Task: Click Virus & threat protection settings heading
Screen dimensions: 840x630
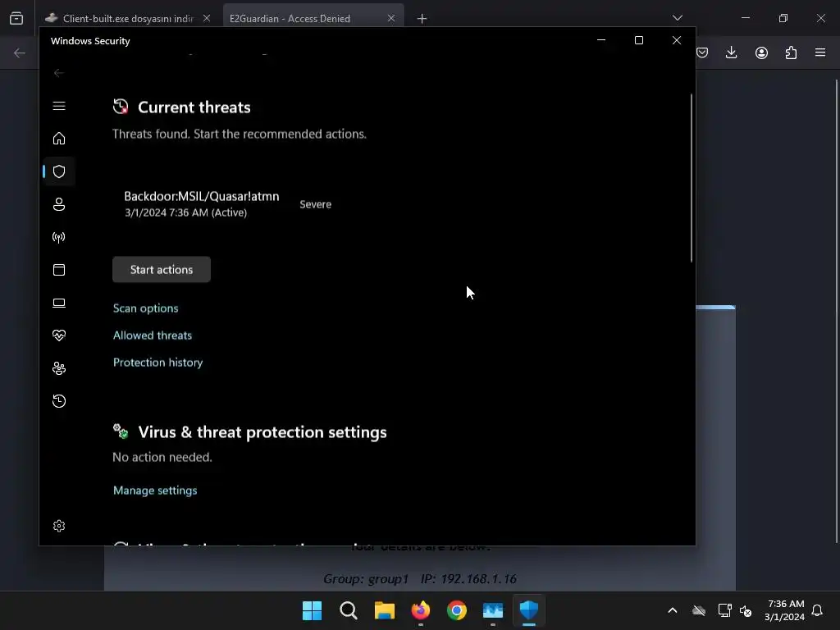Action: (262, 431)
